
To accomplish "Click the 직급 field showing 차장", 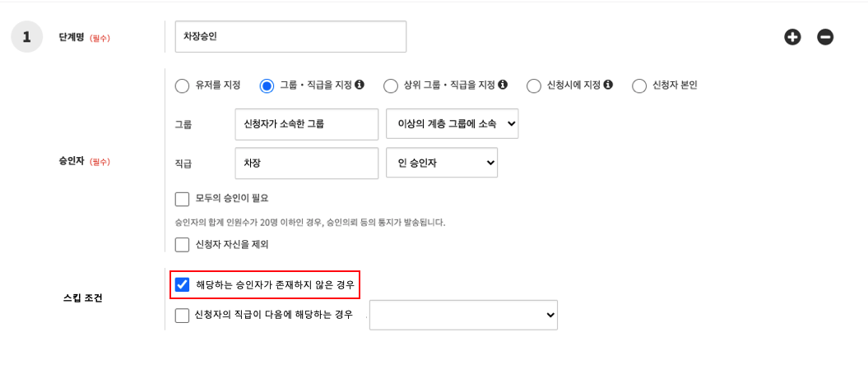I will (x=306, y=163).
